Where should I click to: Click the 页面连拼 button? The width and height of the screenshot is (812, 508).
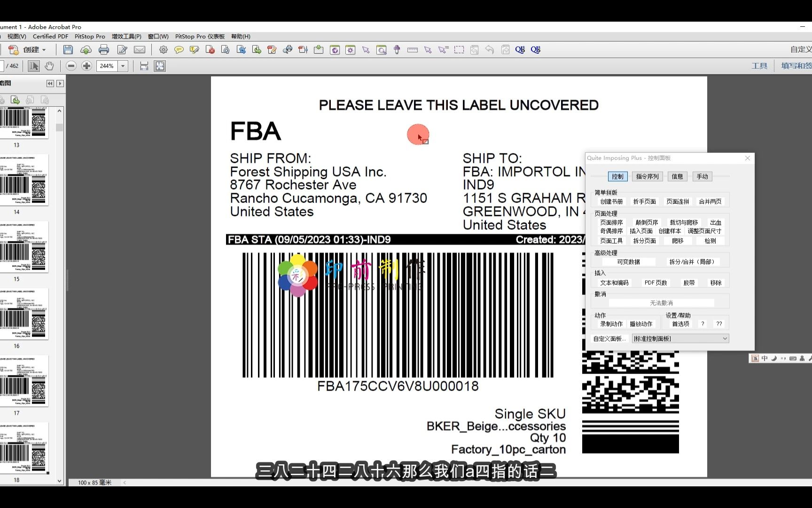[x=678, y=201]
